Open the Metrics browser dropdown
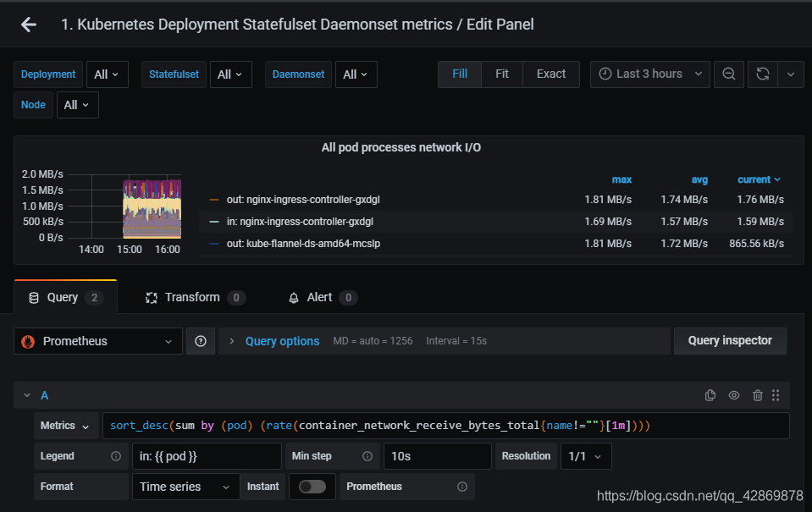 64,426
